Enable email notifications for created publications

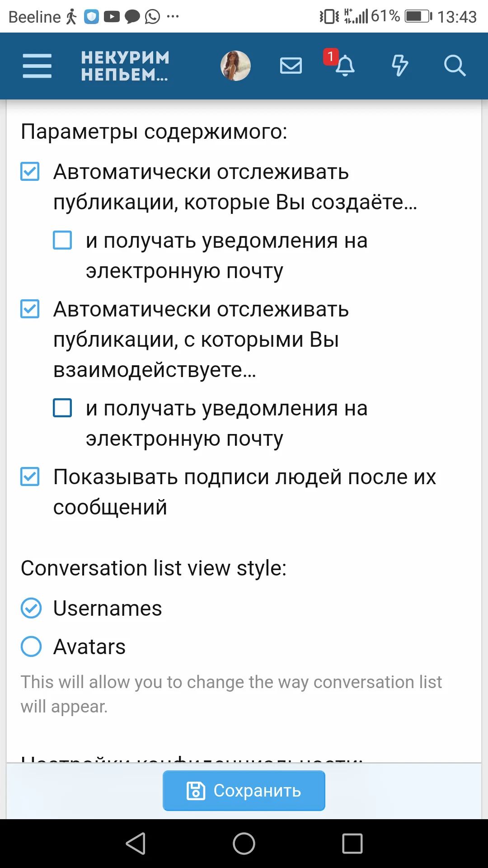tap(62, 241)
